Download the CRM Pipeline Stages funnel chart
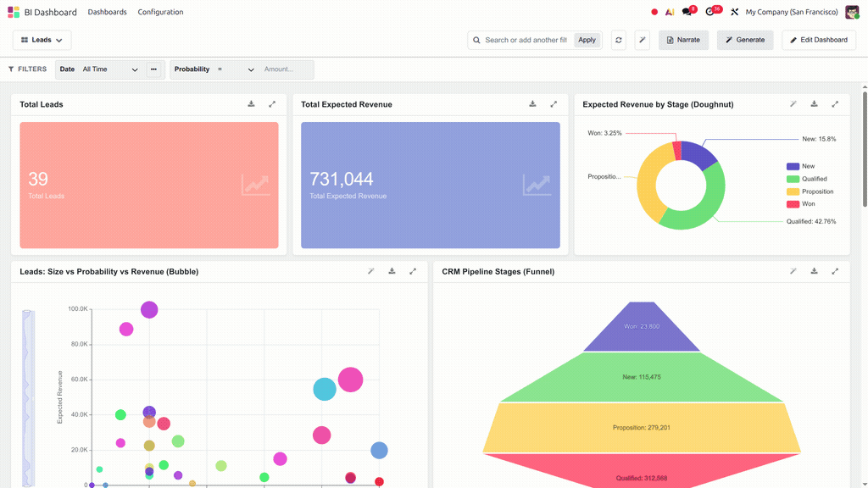This screenshot has width=868, height=488. [815, 271]
